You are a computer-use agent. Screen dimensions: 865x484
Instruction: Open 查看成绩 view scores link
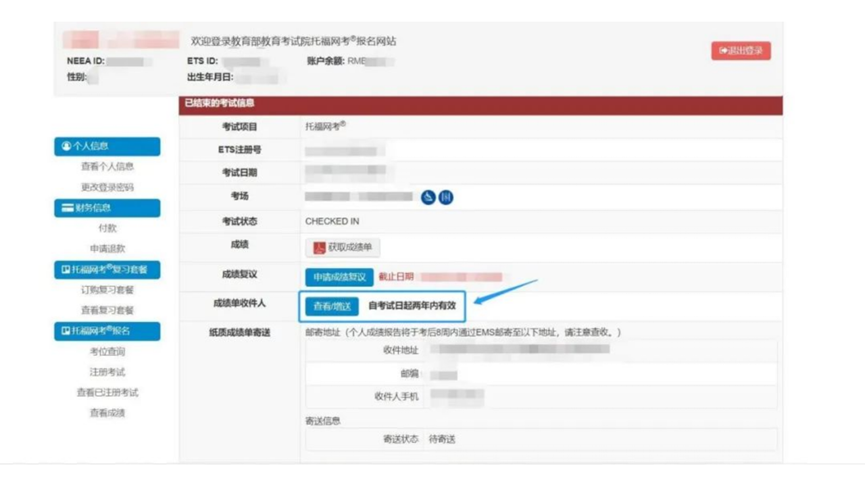(x=107, y=413)
